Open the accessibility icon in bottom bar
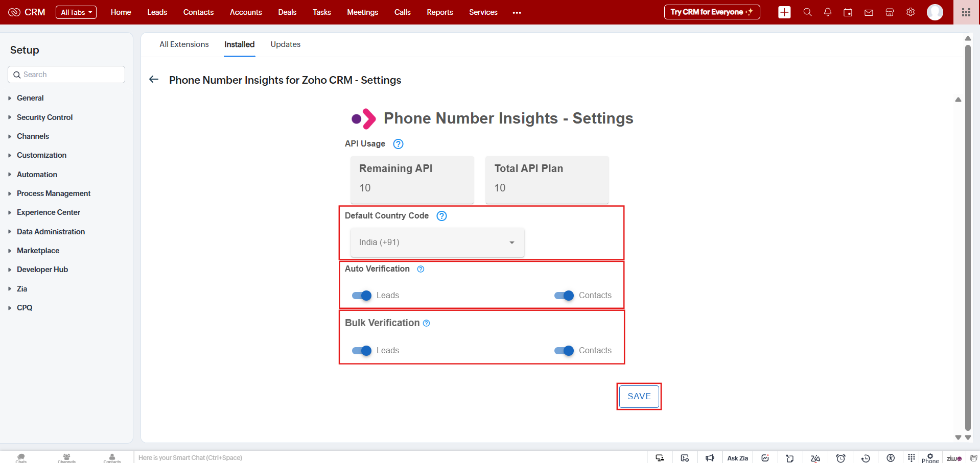Viewport: 980px width, 463px height. pyautogui.click(x=891, y=457)
